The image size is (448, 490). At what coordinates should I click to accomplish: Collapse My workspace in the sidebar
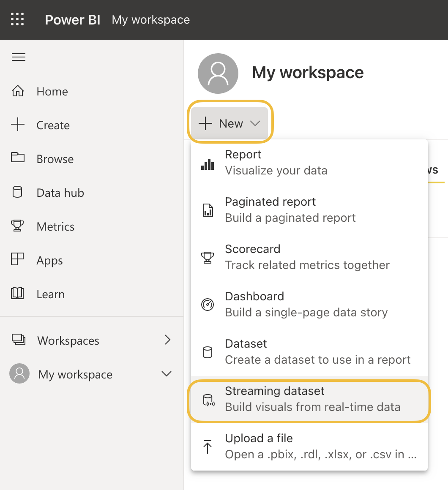click(x=167, y=373)
